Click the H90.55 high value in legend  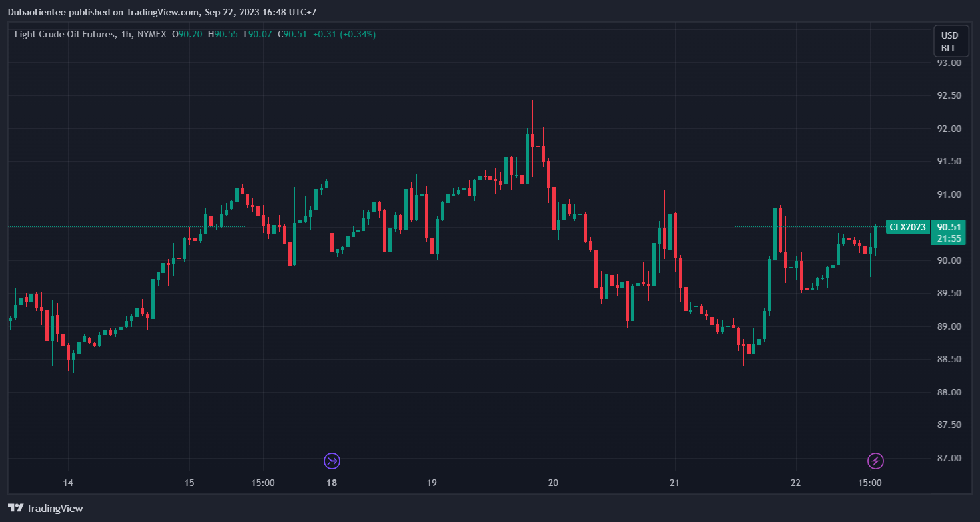pyautogui.click(x=223, y=34)
